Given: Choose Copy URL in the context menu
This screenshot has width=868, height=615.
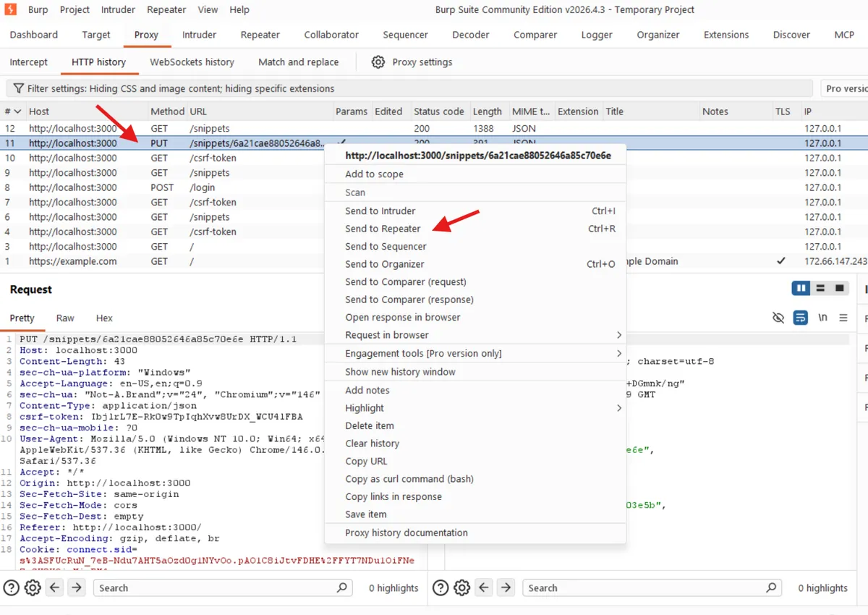Looking at the screenshot, I should click(475, 461).
